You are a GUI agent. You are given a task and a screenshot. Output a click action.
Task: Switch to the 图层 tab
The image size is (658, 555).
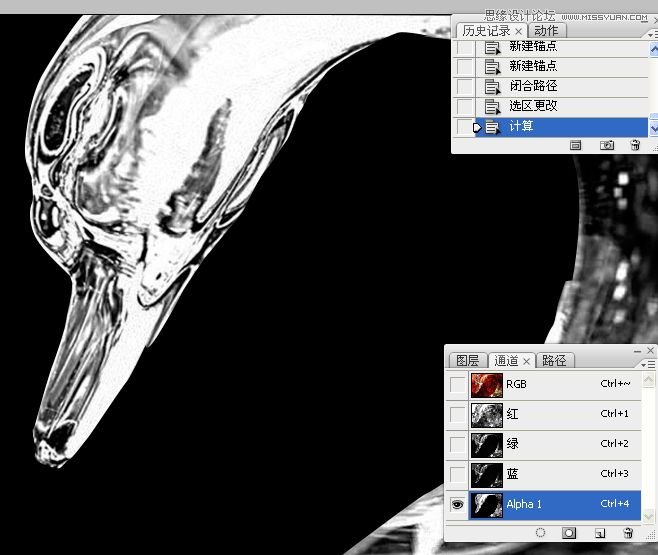pos(467,361)
